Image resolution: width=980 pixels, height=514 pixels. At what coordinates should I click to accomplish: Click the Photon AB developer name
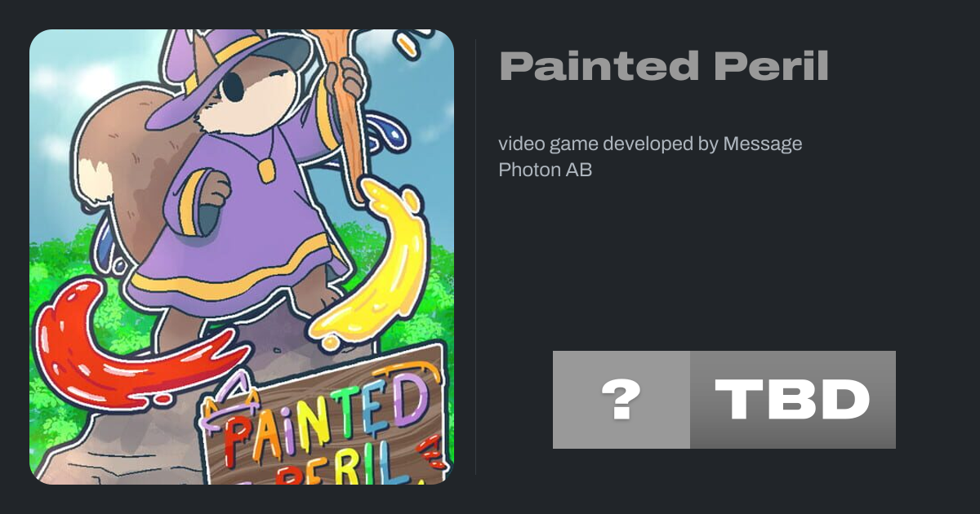[545, 170]
